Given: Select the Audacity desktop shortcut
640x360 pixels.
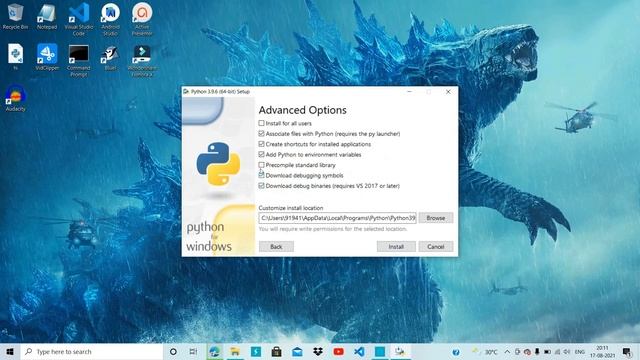Looking at the screenshot, I should [x=16, y=98].
